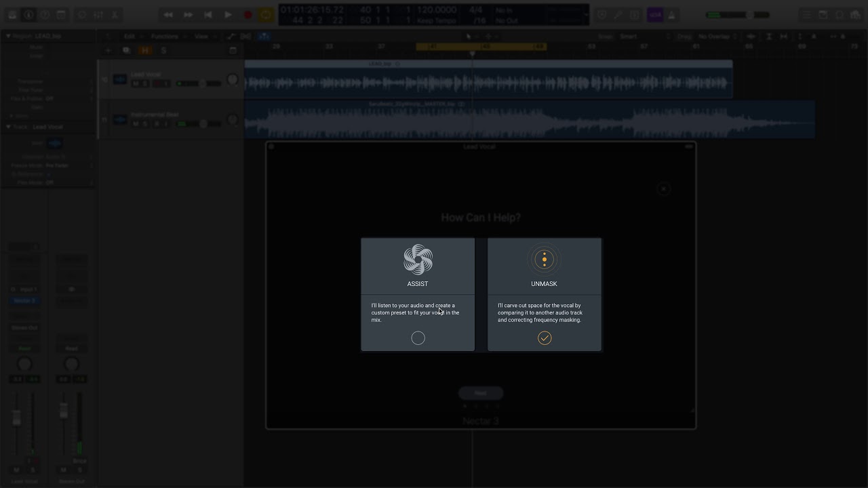Solo the Lead Vocal track
This screenshot has height=488, width=868.
click(x=145, y=84)
